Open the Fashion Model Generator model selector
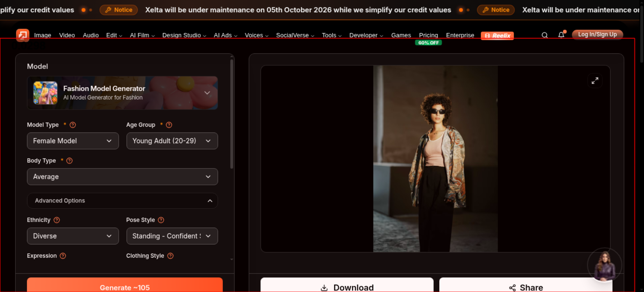Image resolution: width=644 pixels, height=292 pixels. [x=122, y=93]
